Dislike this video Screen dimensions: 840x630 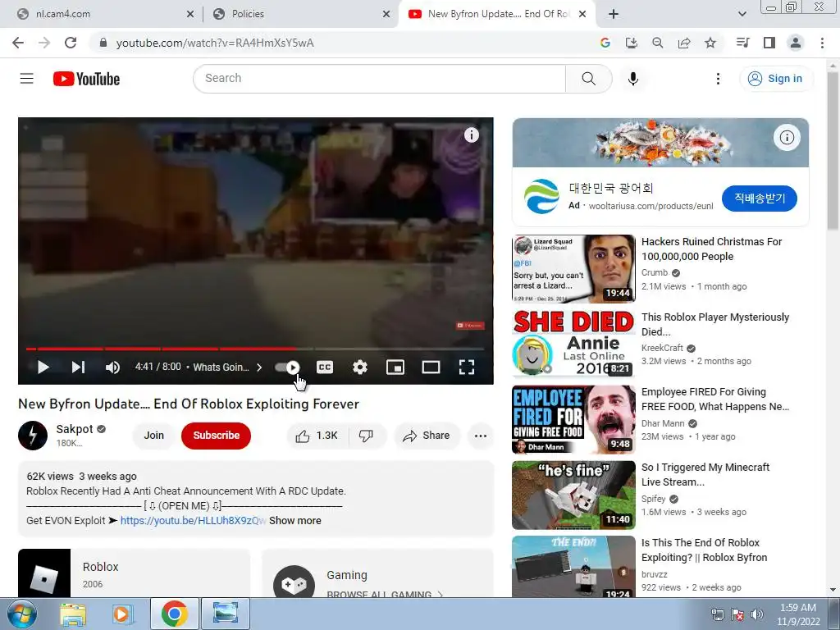coord(367,436)
